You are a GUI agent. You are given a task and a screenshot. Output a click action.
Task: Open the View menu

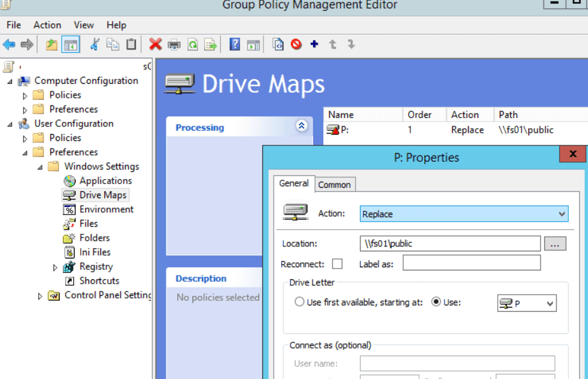coord(84,25)
